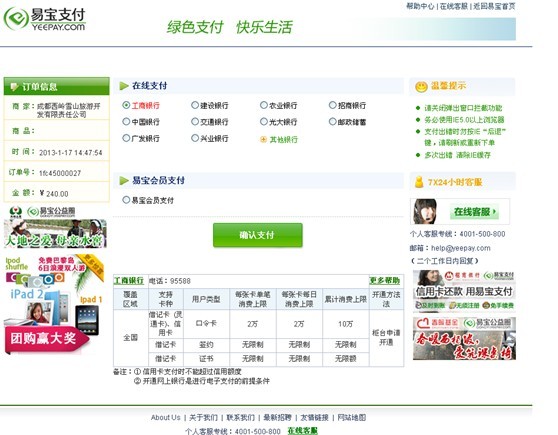The height and width of the screenshot is (435, 558).
Task: Expand the 其他银行 bank list
Action: pyautogui.click(x=279, y=140)
